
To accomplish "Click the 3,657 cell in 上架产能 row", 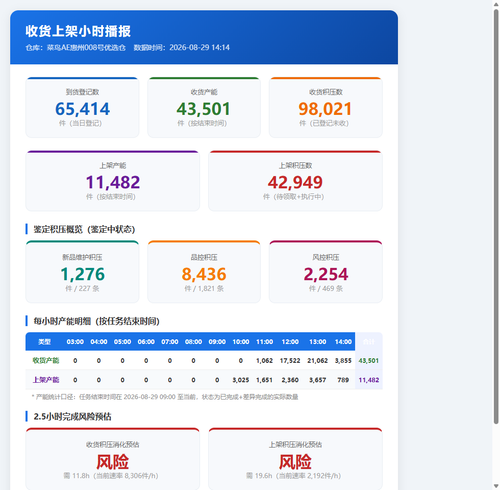I will [x=318, y=380].
